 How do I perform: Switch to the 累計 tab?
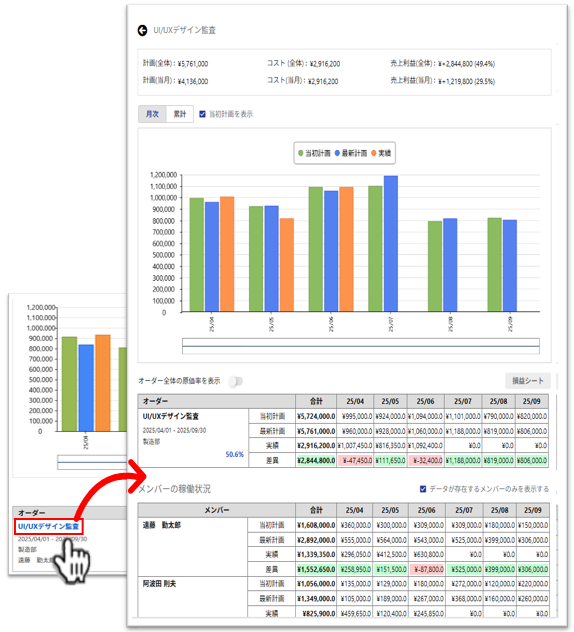[180, 114]
